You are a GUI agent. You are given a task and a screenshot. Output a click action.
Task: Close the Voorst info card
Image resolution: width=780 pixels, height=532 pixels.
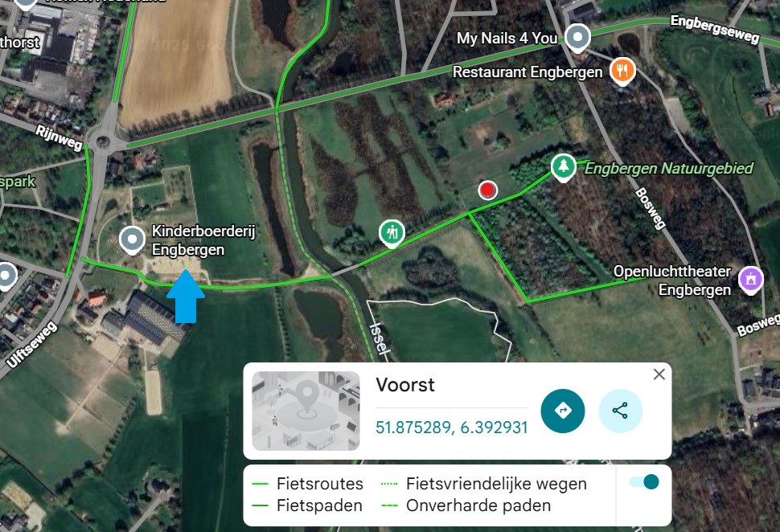click(x=659, y=374)
